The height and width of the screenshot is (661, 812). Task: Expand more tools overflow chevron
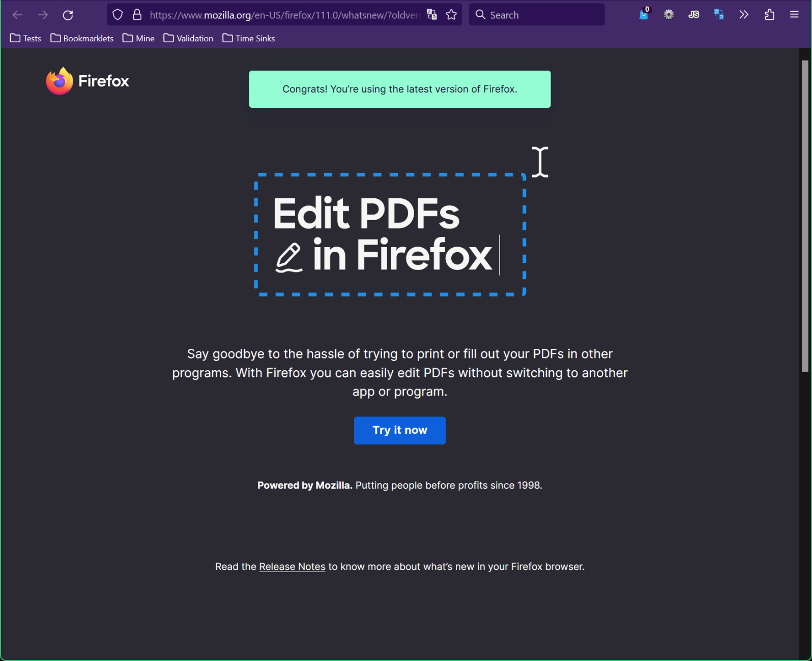pyautogui.click(x=744, y=15)
